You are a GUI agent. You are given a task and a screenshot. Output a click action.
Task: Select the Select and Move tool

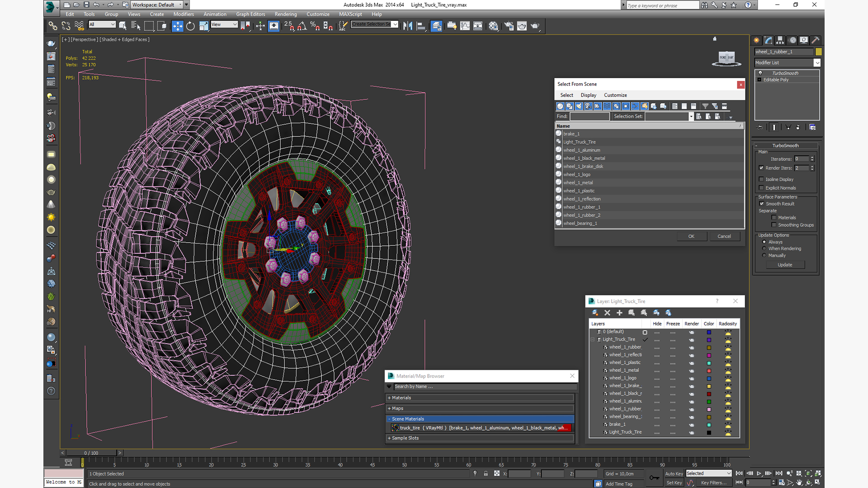(x=177, y=26)
